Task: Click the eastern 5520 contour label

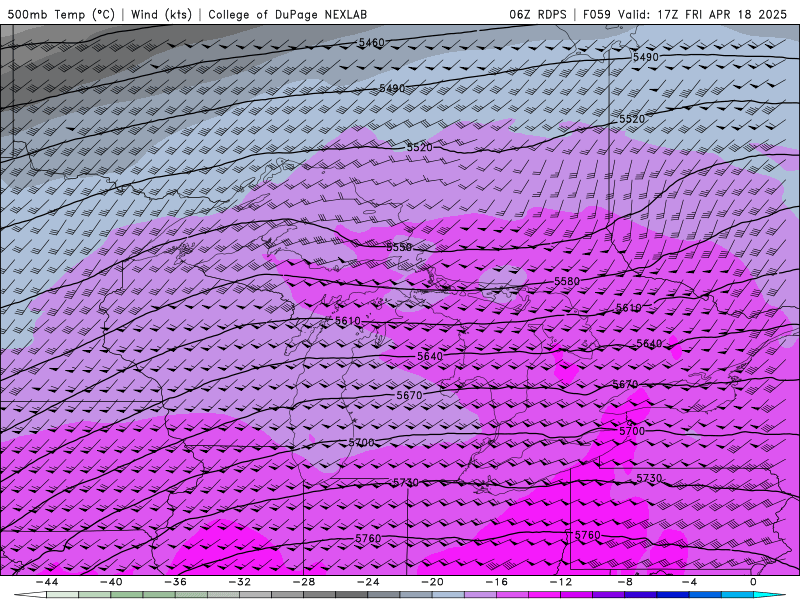Action: click(x=632, y=119)
